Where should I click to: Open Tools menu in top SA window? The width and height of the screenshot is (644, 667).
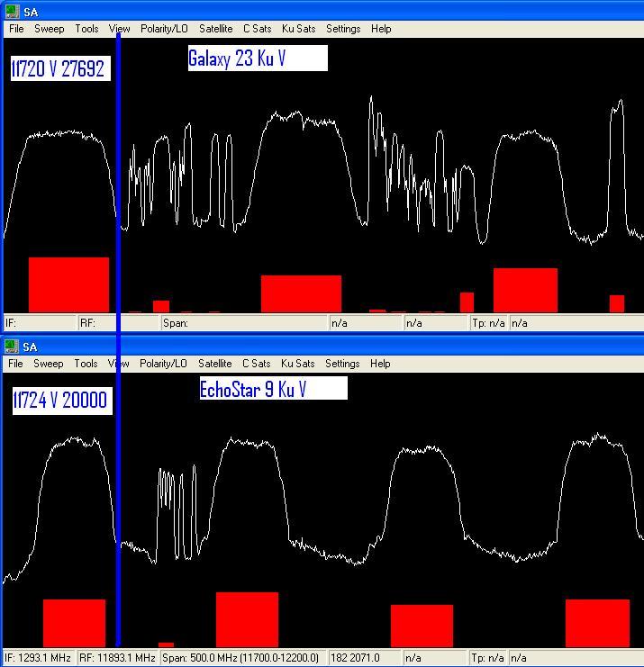86,29
